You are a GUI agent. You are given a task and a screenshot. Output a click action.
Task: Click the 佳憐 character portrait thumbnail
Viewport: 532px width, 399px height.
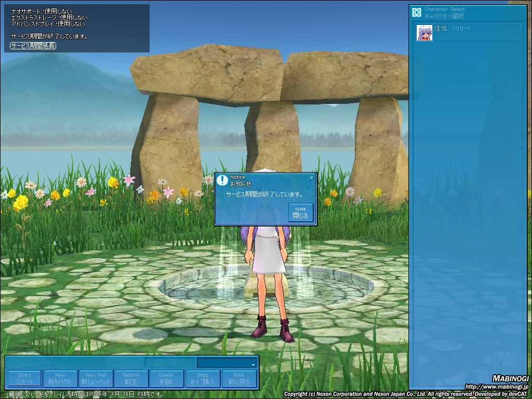point(424,33)
